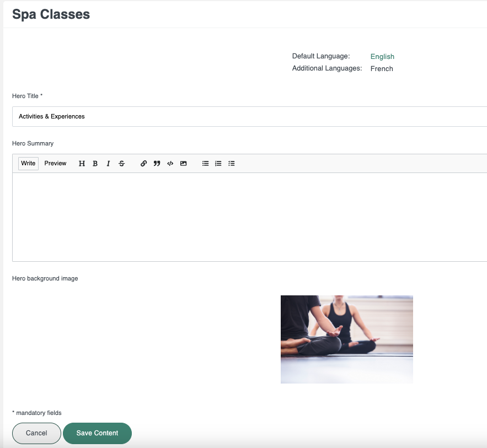This screenshot has width=487, height=448.
Task: Click the mandatory fields note
Action: pos(36,413)
